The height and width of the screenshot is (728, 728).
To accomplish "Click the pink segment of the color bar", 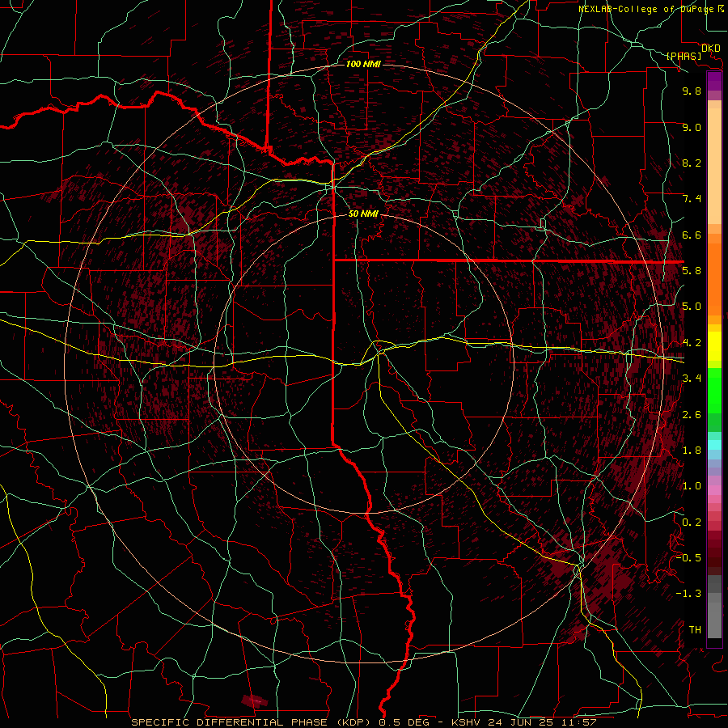I will [x=714, y=490].
